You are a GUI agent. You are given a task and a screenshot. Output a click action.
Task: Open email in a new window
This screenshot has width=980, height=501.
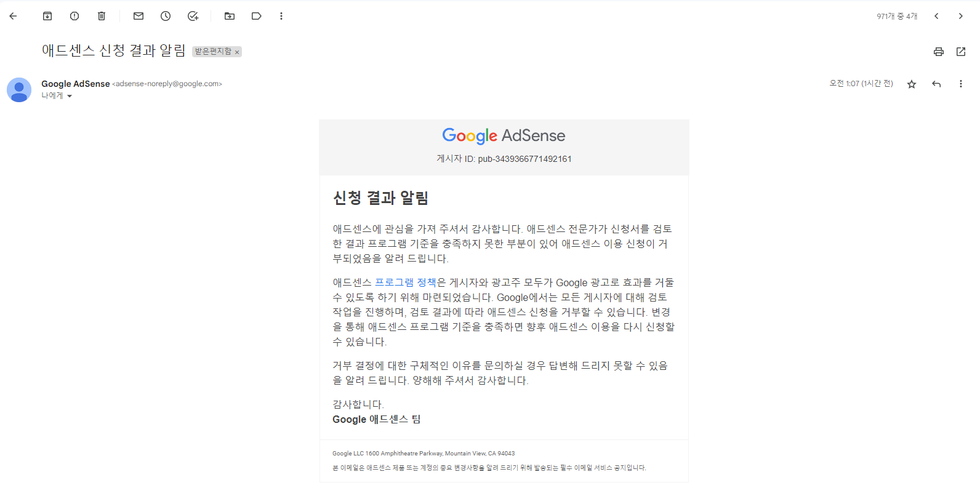tap(961, 52)
